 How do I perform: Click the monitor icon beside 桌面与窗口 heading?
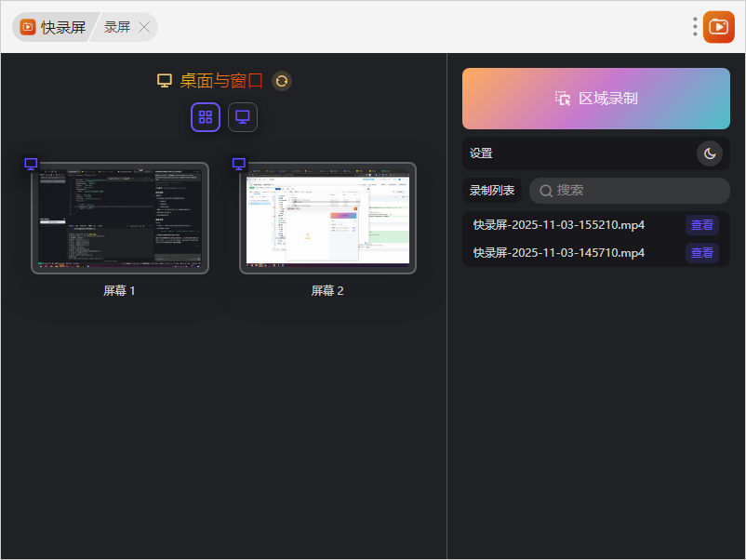[x=165, y=81]
